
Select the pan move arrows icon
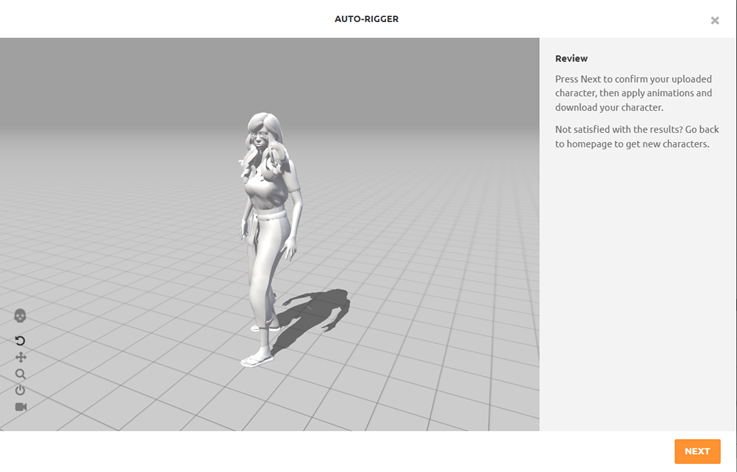coord(21,357)
